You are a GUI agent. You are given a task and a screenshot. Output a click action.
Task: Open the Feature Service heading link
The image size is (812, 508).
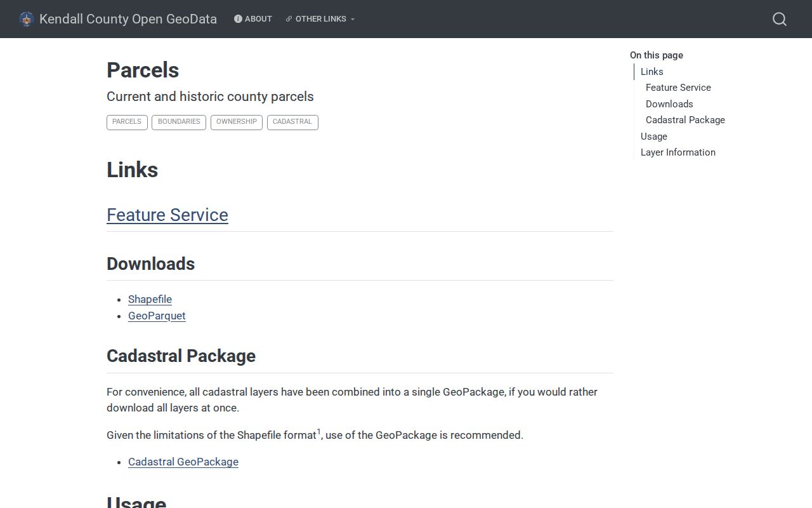point(167,215)
